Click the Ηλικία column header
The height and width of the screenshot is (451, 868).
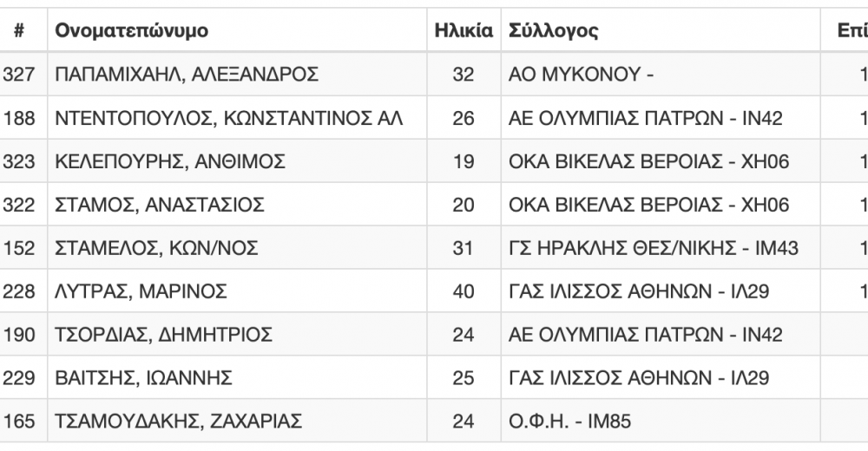(464, 30)
